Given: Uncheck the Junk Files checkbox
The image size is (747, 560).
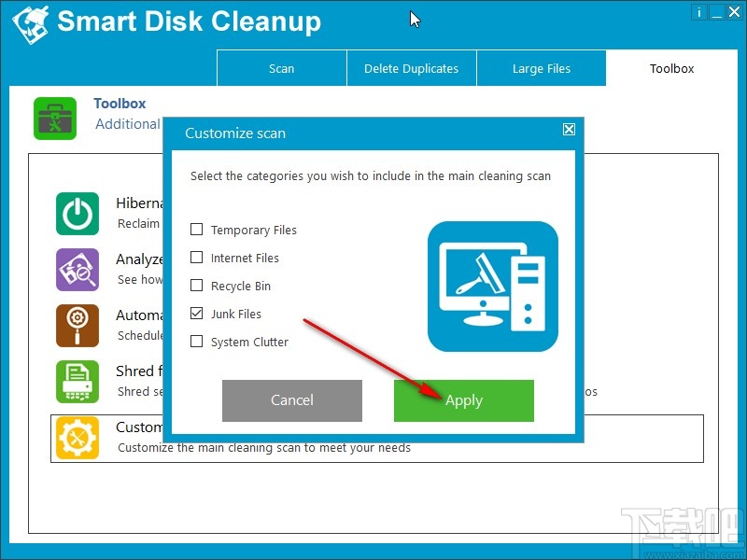Looking at the screenshot, I should coord(196,314).
